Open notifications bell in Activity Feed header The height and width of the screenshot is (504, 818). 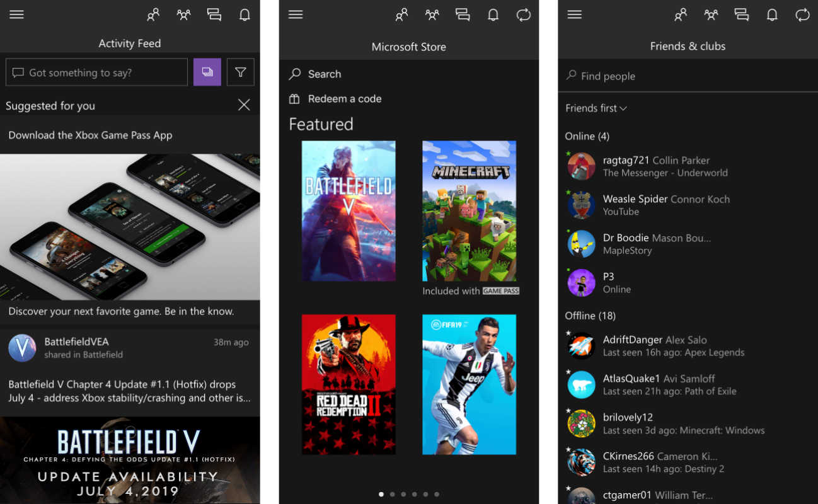pos(245,15)
